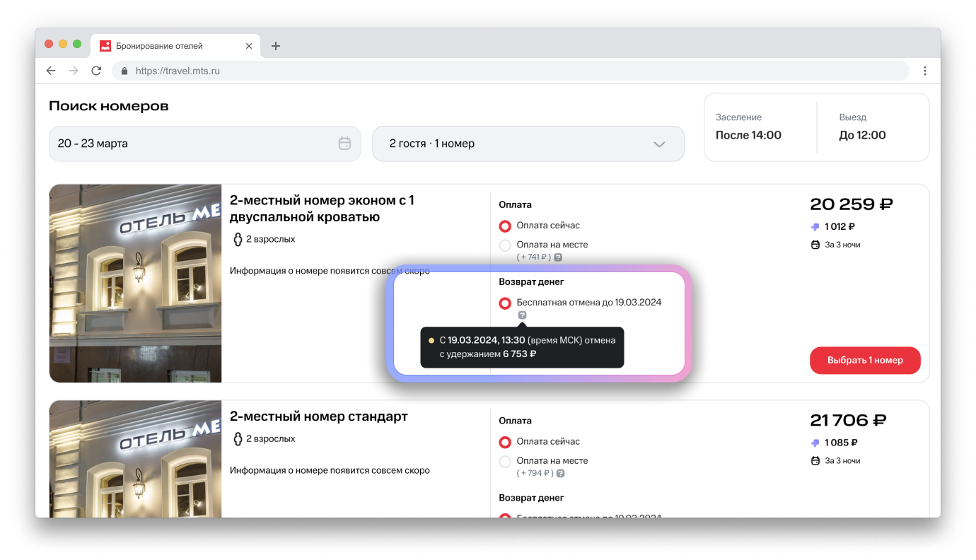Open the economy room hotel photo
Screen dimensions: 976x560
pos(136,284)
